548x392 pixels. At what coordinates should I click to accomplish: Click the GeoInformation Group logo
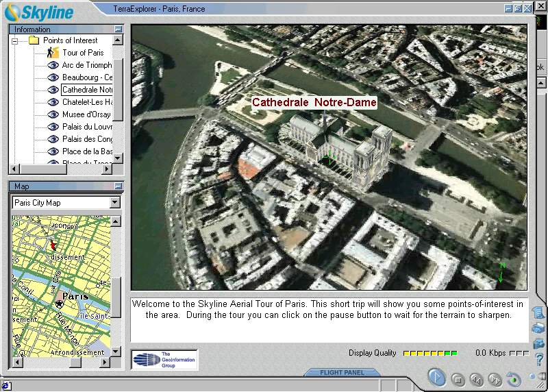164,360
